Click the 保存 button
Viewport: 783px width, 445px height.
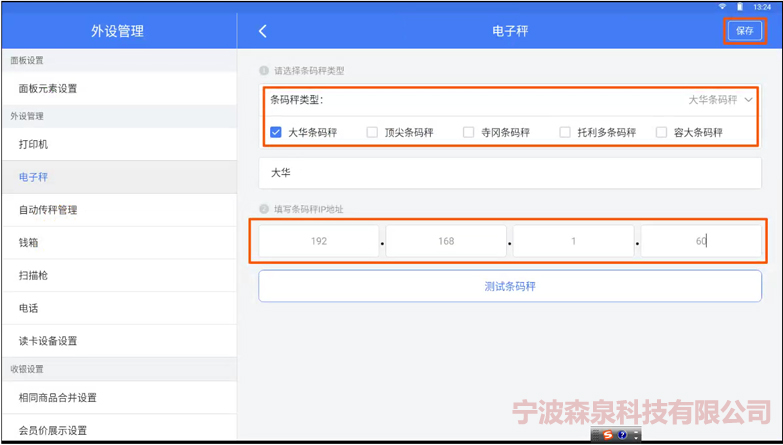pyautogui.click(x=745, y=31)
